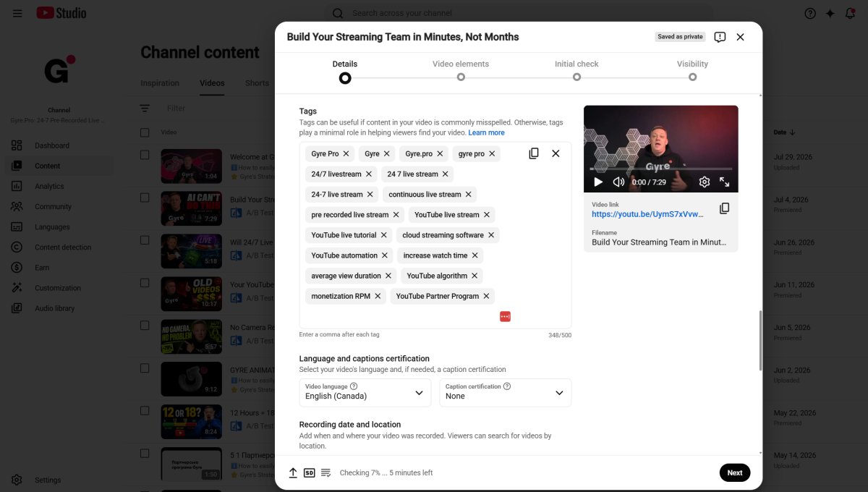
Task: Remove the "cloud streaming software" tag
Action: coord(491,235)
